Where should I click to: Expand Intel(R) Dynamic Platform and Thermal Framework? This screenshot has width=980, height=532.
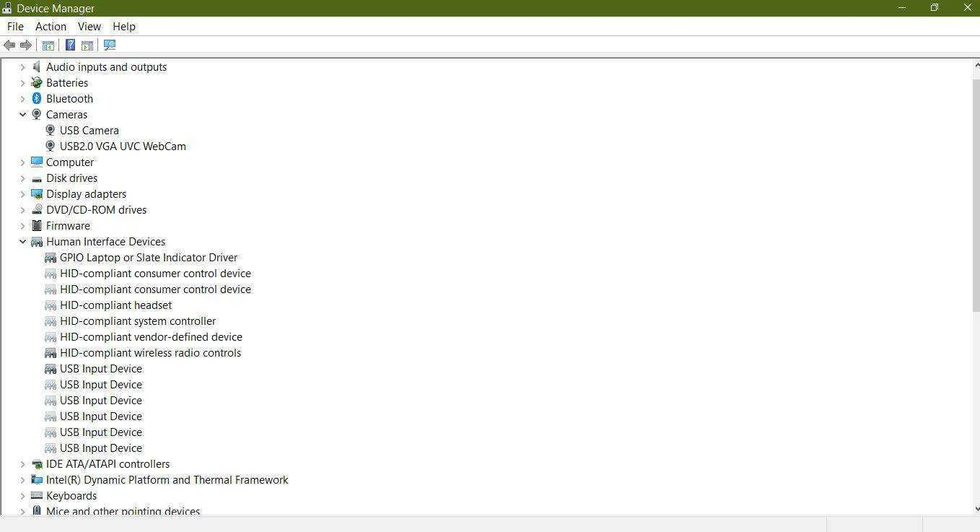pyautogui.click(x=22, y=479)
